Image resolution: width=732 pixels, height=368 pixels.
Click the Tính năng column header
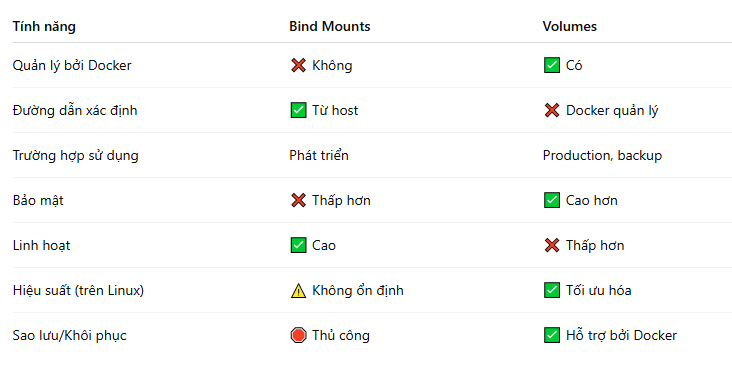[x=44, y=27]
